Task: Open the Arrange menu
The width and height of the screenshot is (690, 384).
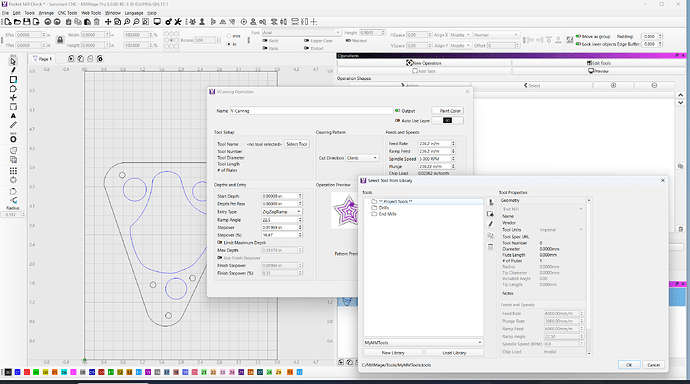Action: pos(46,13)
